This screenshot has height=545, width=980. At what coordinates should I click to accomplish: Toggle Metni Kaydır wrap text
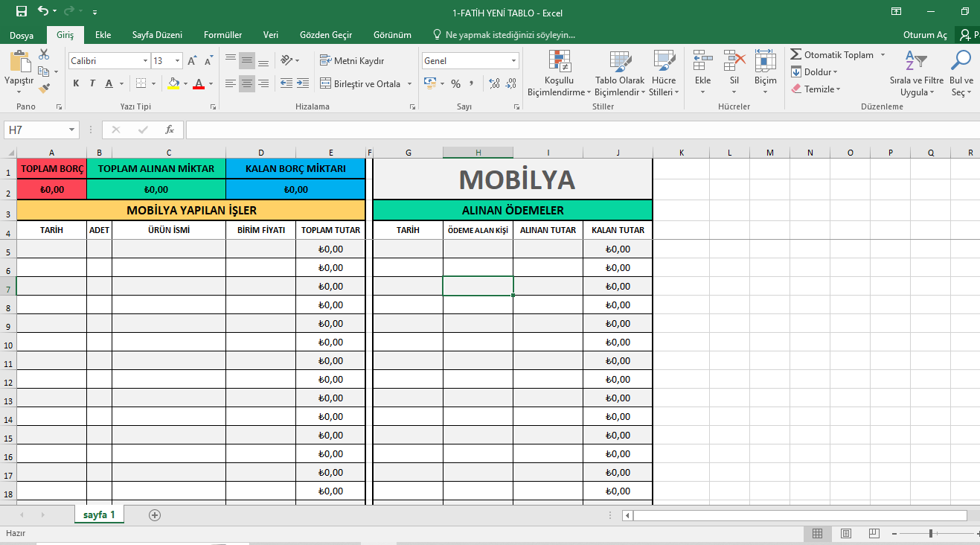(352, 60)
